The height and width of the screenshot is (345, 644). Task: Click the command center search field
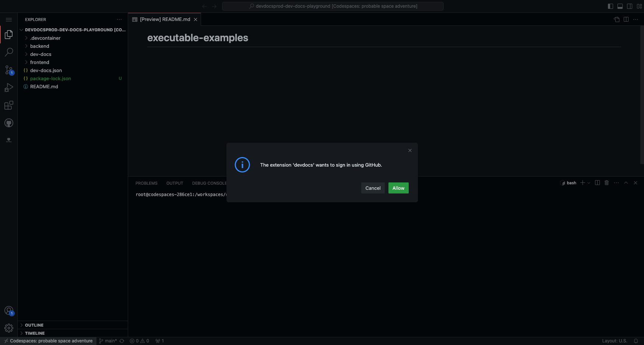[333, 6]
